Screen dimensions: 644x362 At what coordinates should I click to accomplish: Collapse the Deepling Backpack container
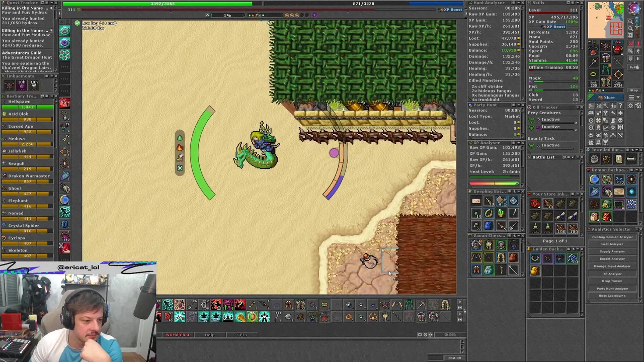click(518, 192)
